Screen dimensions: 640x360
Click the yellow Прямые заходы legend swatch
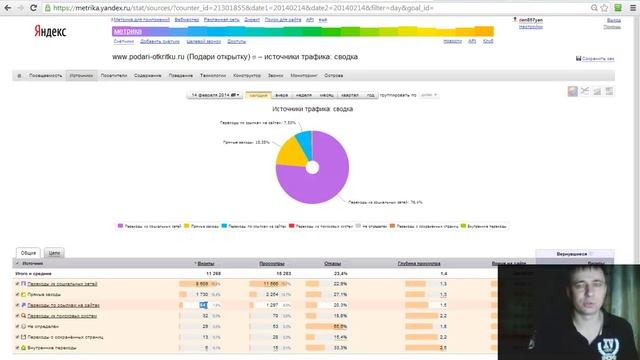click(187, 226)
